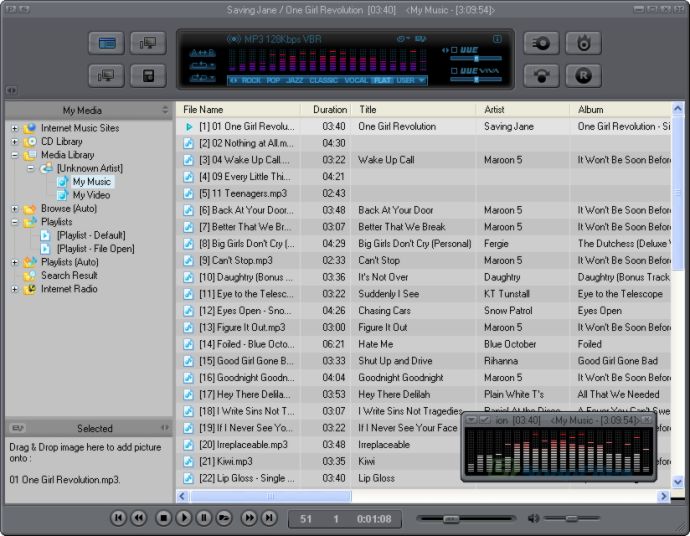Open the CD Library icon in tree
The width and height of the screenshot is (690, 536).
click(31, 142)
